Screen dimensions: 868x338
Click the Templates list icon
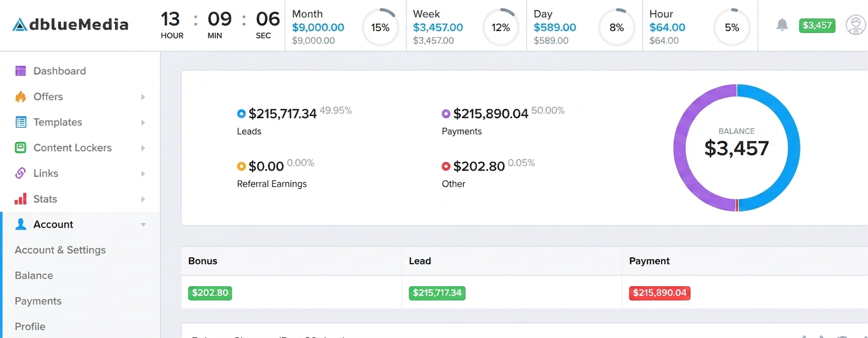(21, 122)
